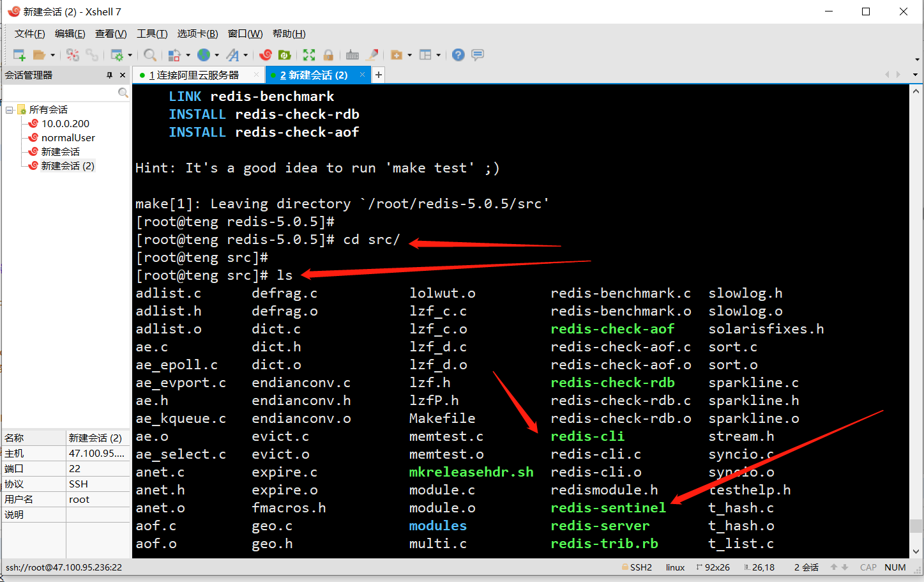Click the green Xftp toolbar icon
924x582 pixels.
[x=285, y=55]
